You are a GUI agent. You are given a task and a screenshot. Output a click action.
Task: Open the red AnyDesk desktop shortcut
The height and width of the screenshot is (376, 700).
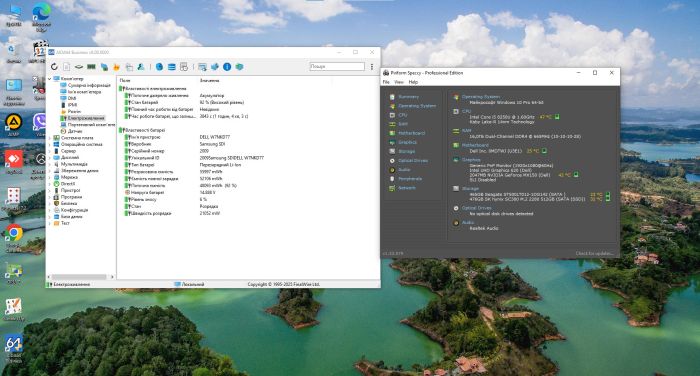tap(14, 162)
